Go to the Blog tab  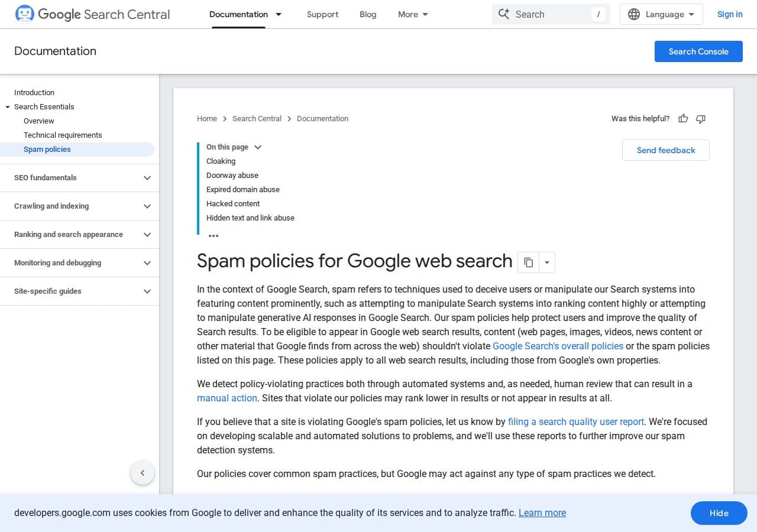368,14
